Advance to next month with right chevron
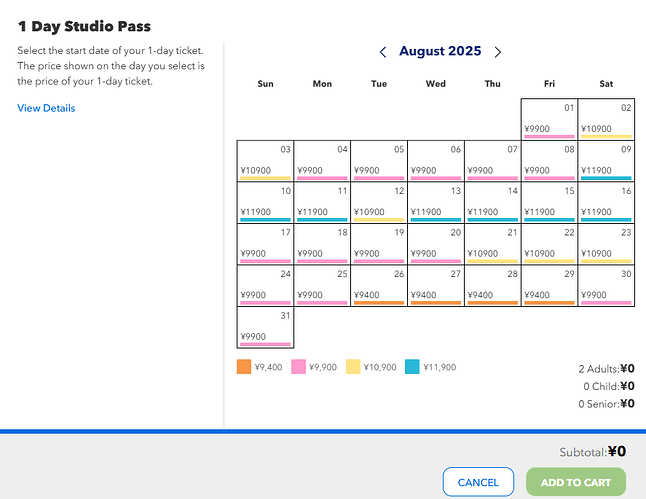The image size is (646, 499). [x=498, y=52]
